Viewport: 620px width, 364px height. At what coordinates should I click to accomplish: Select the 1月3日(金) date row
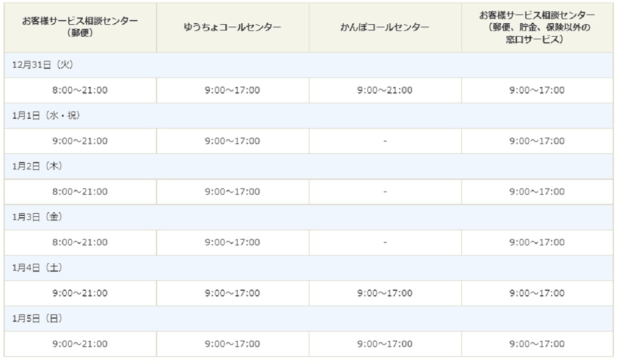(x=309, y=217)
